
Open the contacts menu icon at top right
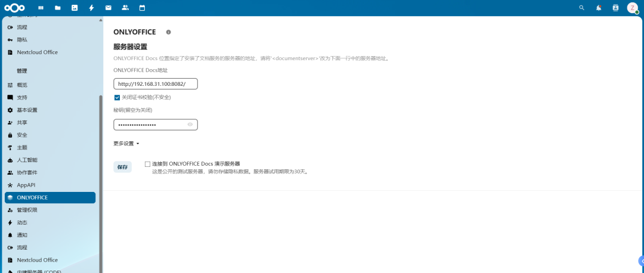pyautogui.click(x=615, y=8)
